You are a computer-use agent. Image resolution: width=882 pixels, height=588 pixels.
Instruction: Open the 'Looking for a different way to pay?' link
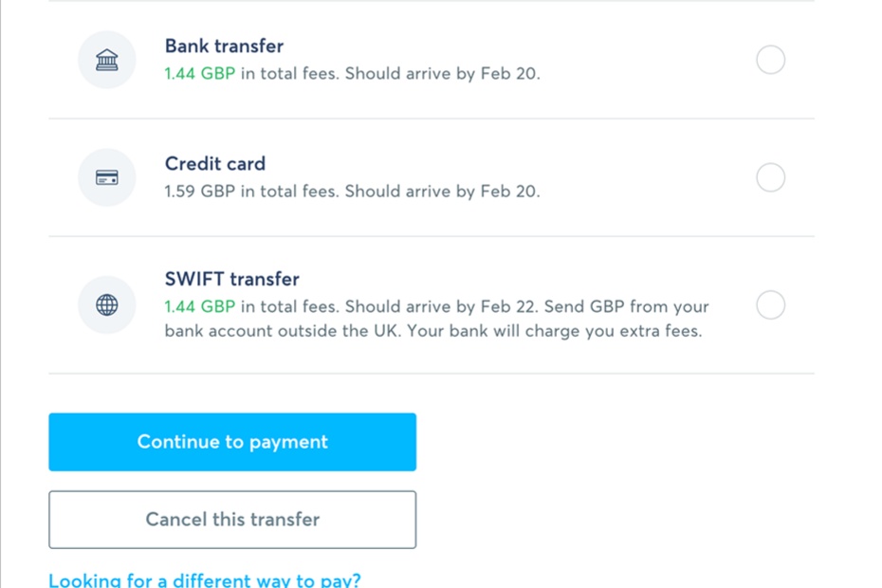coord(205,579)
